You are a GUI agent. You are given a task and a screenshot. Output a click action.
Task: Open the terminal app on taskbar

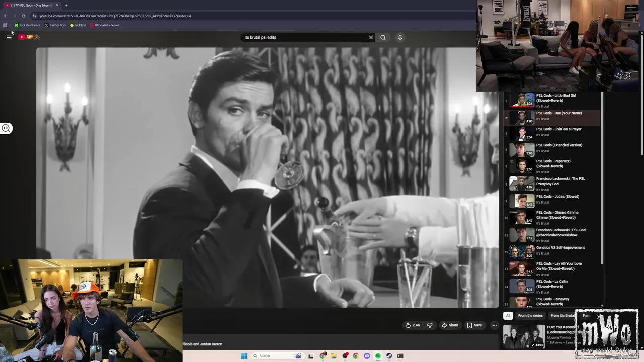(400, 356)
